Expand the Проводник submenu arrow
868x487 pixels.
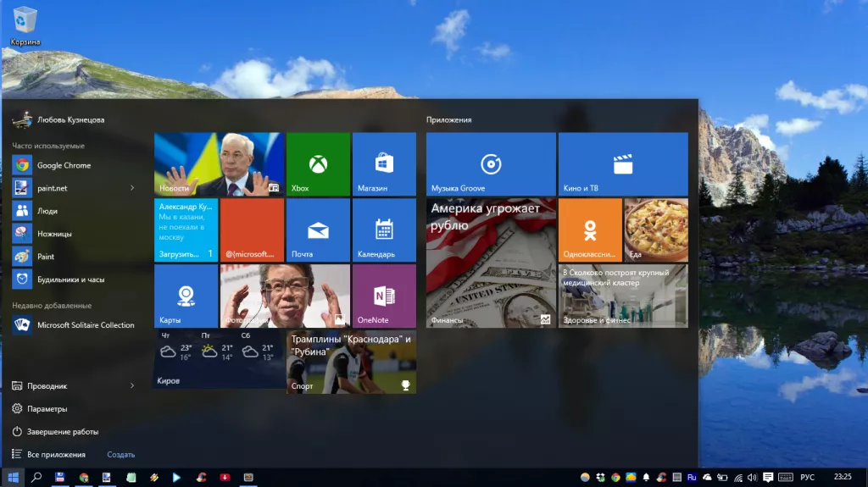131,385
